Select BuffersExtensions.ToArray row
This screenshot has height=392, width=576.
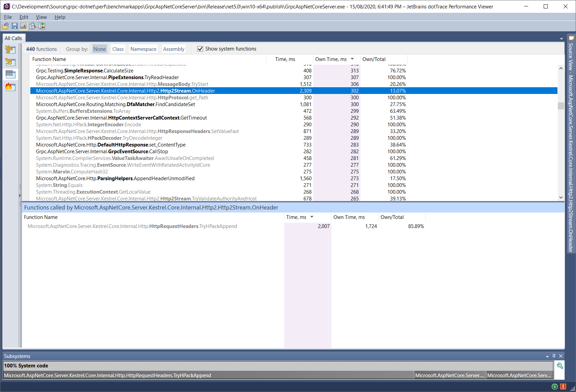[x=294, y=111]
